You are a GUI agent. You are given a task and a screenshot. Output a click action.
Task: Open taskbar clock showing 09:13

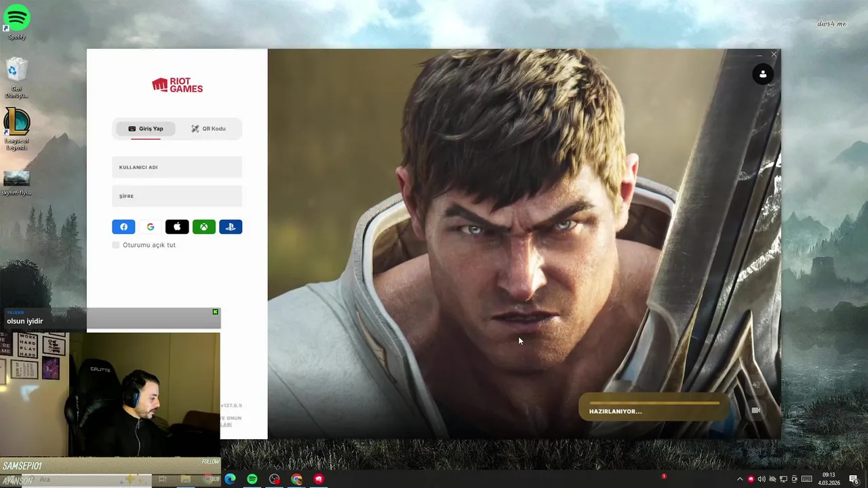click(x=829, y=479)
